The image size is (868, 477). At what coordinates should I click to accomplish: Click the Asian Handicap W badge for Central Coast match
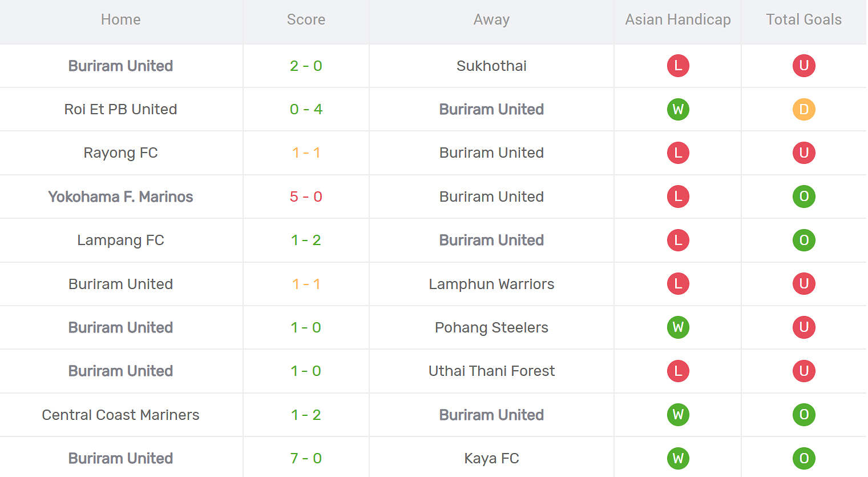pyautogui.click(x=678, y=415)
